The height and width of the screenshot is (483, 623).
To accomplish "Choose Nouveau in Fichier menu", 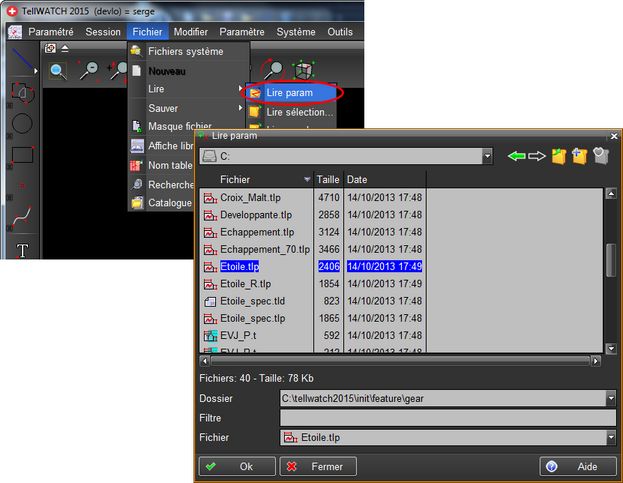I will [189, 71].
